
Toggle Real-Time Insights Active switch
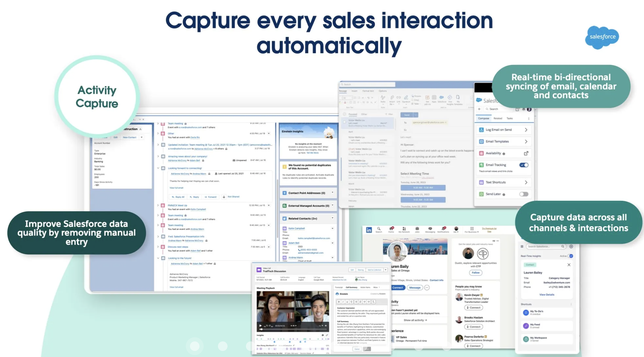(571, 256)
